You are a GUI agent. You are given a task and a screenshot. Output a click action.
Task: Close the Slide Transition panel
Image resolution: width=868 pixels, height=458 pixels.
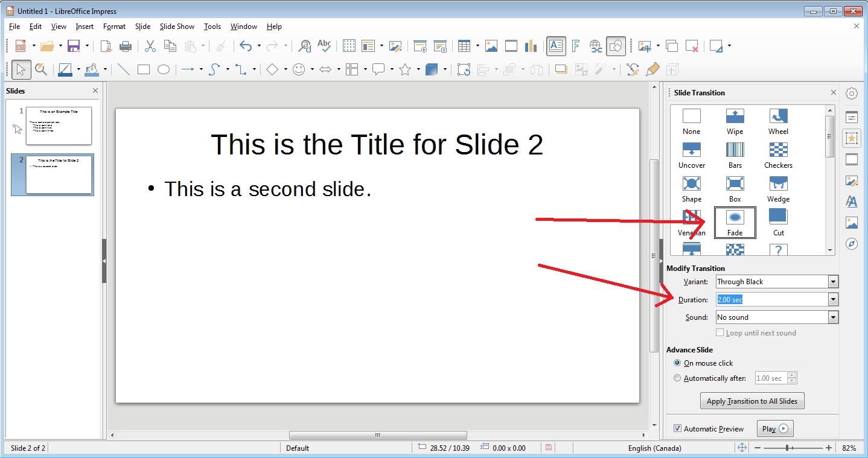(x=834, y=92)
